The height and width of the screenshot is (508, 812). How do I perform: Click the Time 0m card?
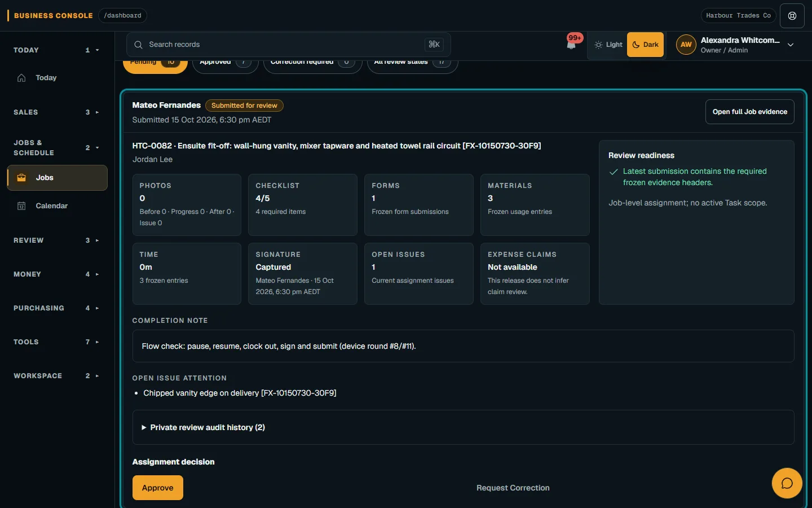[187, 274]
